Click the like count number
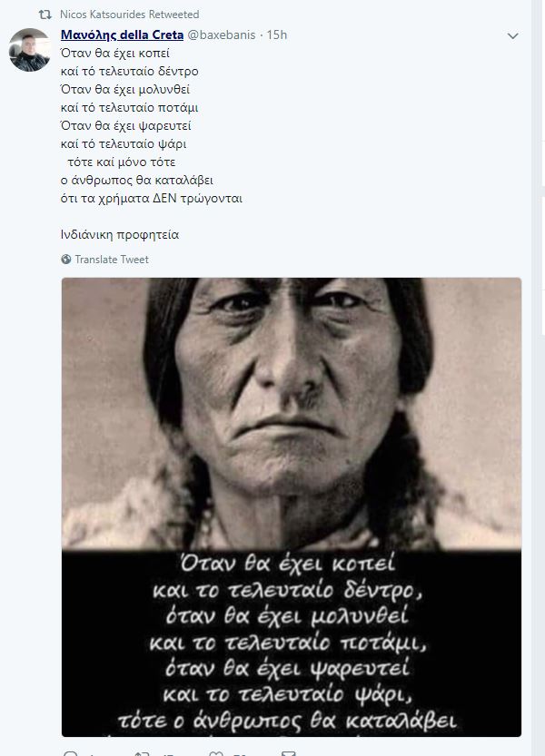 point(241,753)
